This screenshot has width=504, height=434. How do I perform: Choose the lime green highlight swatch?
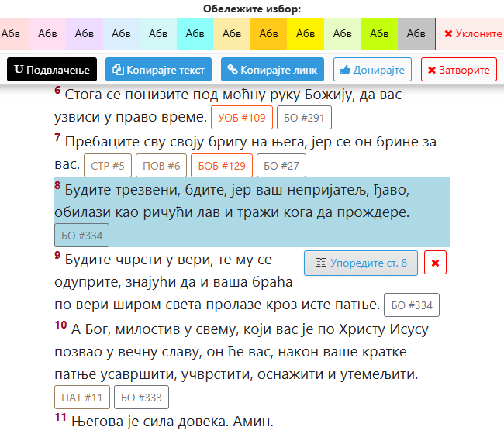coord(379,34)
